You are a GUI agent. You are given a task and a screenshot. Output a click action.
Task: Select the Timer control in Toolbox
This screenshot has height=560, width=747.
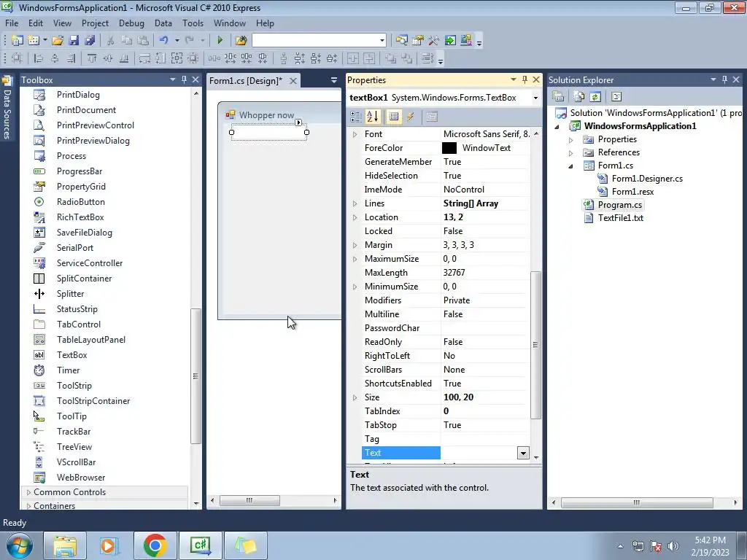68,370
